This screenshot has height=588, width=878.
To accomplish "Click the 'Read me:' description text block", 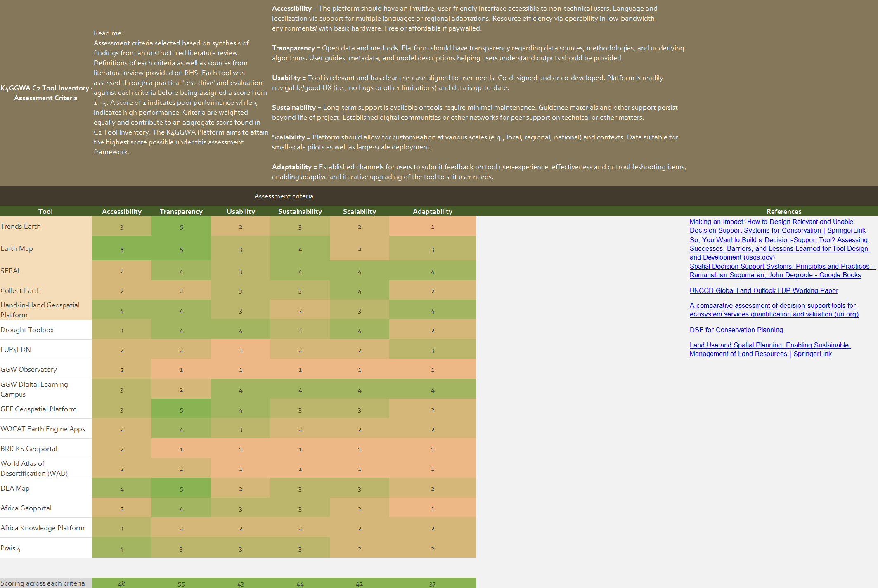I will [x=181, y=92].
